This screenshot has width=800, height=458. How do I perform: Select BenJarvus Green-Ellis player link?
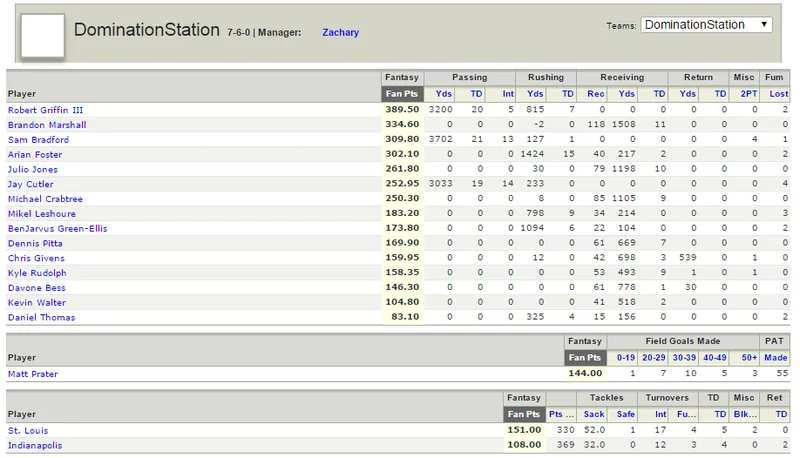(x=58, y=228)
